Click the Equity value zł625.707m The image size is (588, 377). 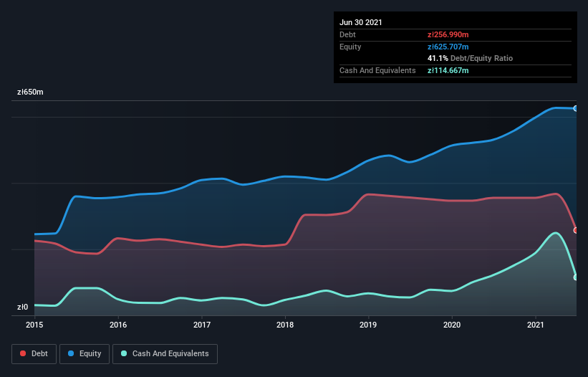(x=448, y=47)
